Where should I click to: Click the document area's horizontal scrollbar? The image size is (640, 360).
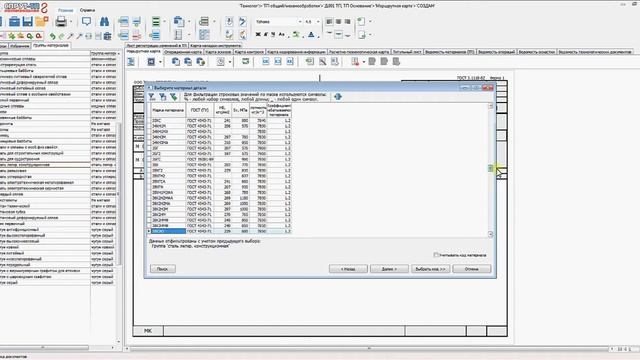pos(369,349)
